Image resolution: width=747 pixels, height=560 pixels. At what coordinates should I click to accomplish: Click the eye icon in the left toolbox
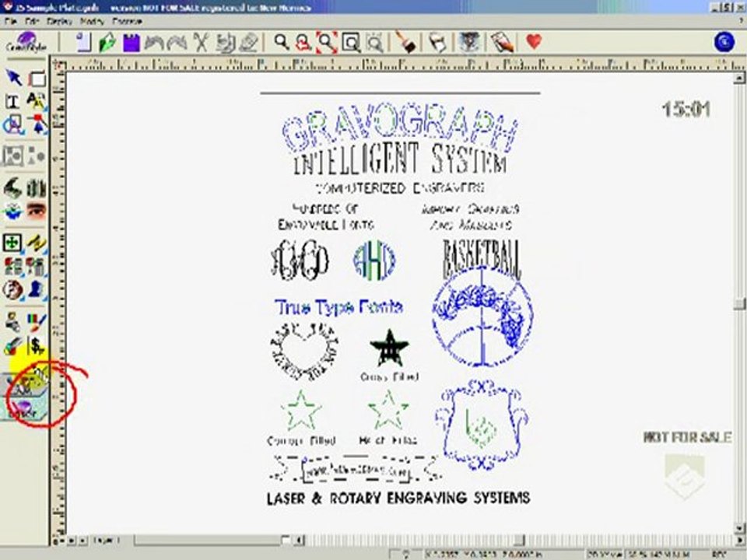pyautogui.click(x=37, y=211)
